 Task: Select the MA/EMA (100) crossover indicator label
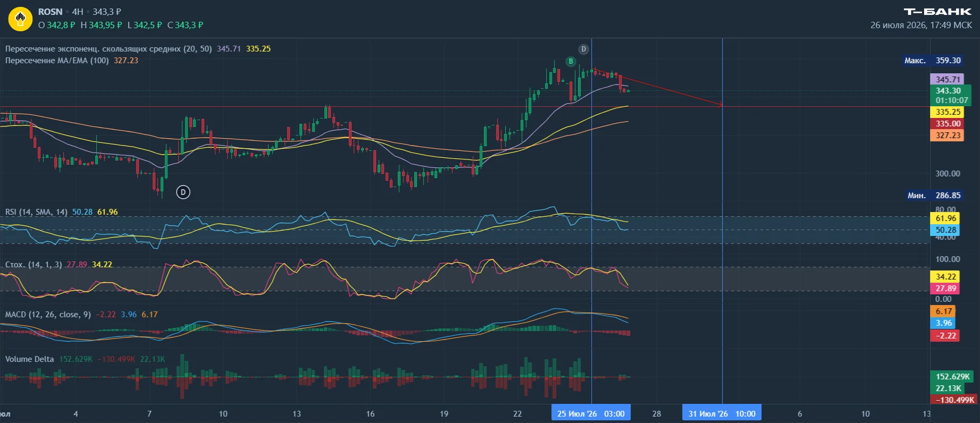pyautogui.click(x=57, y=61)
